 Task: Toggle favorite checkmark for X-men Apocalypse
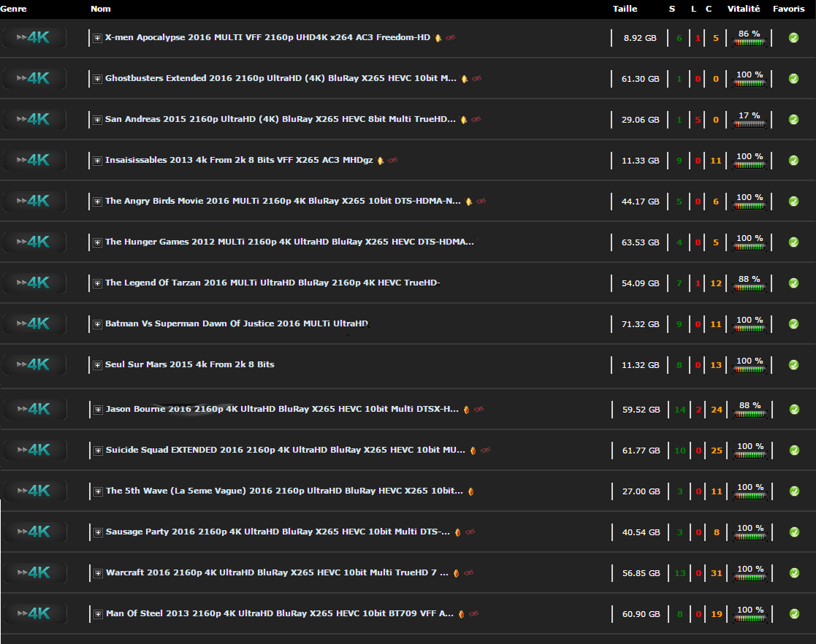(x=793, y=37)
